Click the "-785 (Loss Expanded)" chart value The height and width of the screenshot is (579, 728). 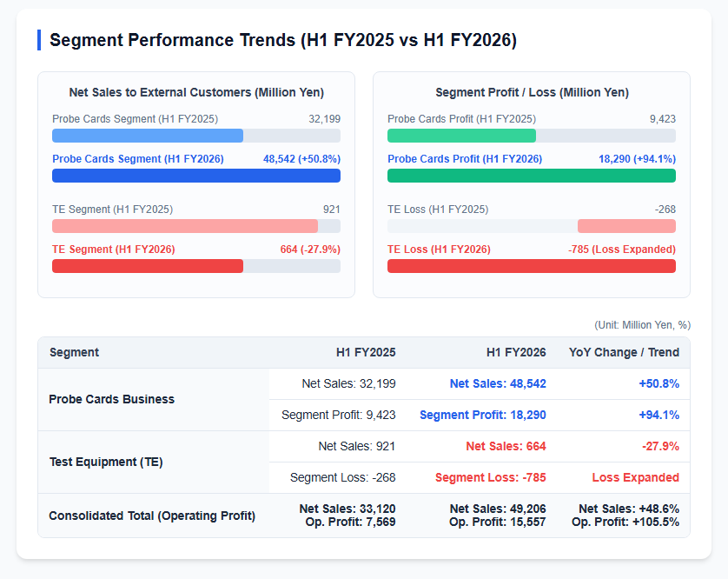[x=622, y=250]
